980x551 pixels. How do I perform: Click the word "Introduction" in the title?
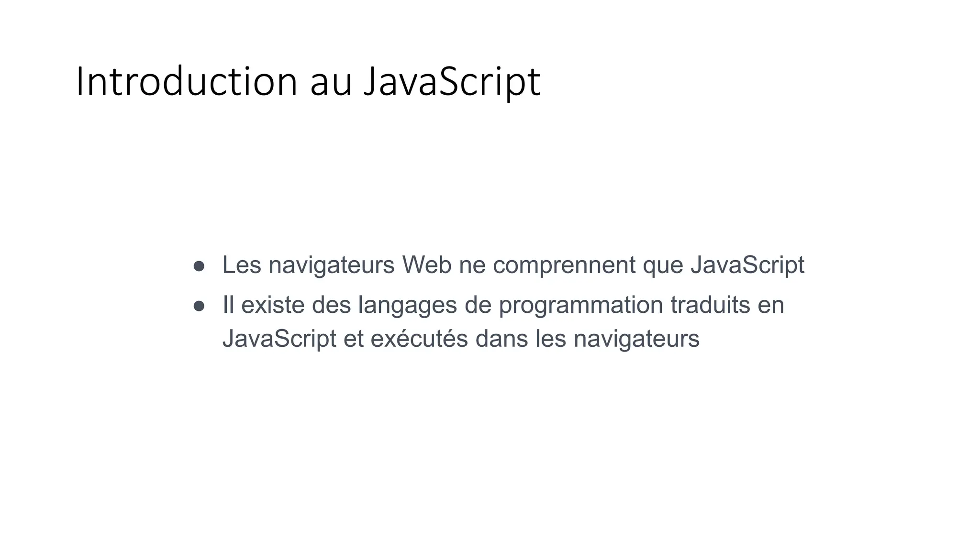pos(187,82)
